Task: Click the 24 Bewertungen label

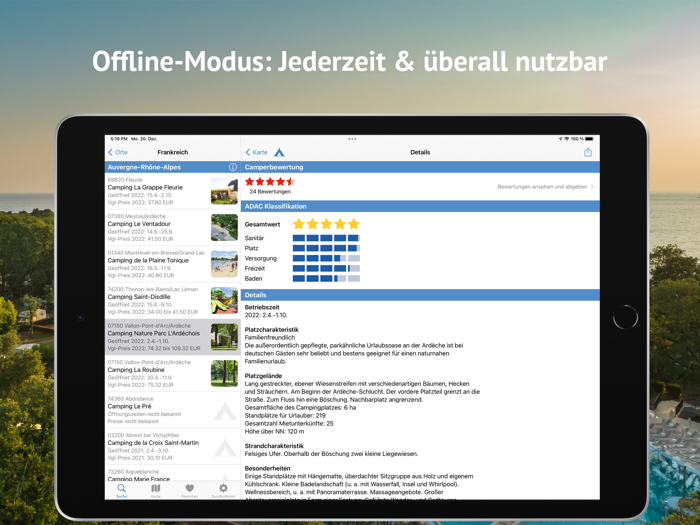Action: click(x=270, y=192)
